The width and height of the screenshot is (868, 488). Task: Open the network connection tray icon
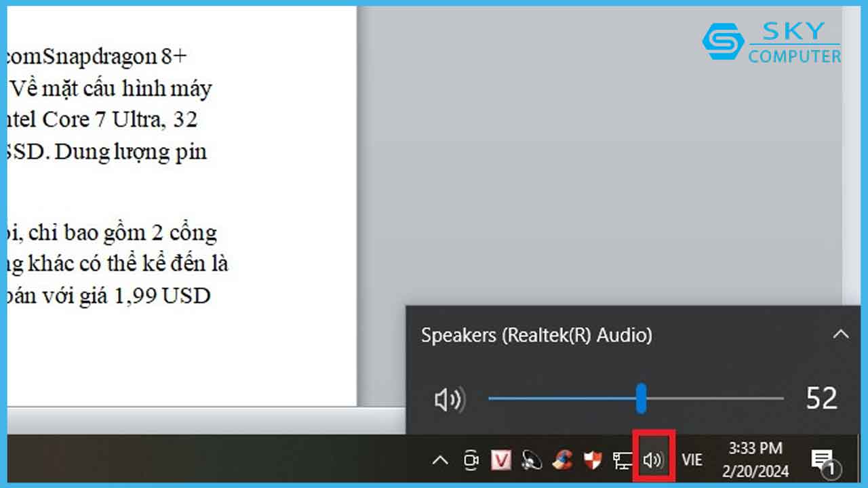click(622, 461)
